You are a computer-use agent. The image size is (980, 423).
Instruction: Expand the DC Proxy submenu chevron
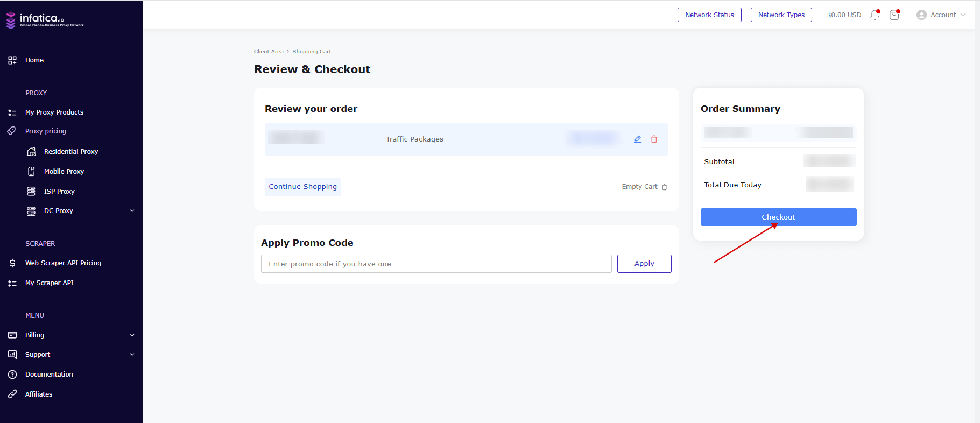tap(132, 211)
